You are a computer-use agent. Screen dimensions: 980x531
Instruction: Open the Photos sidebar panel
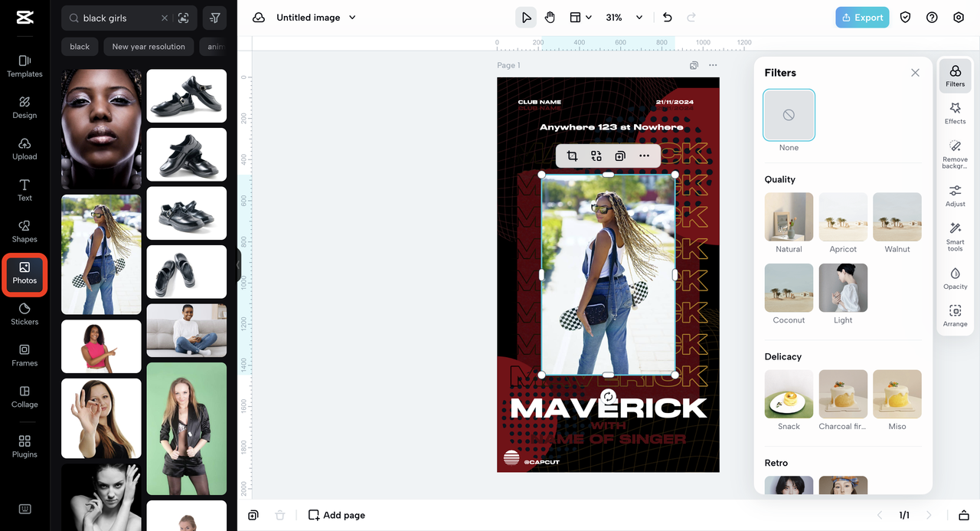pos(24,274)
